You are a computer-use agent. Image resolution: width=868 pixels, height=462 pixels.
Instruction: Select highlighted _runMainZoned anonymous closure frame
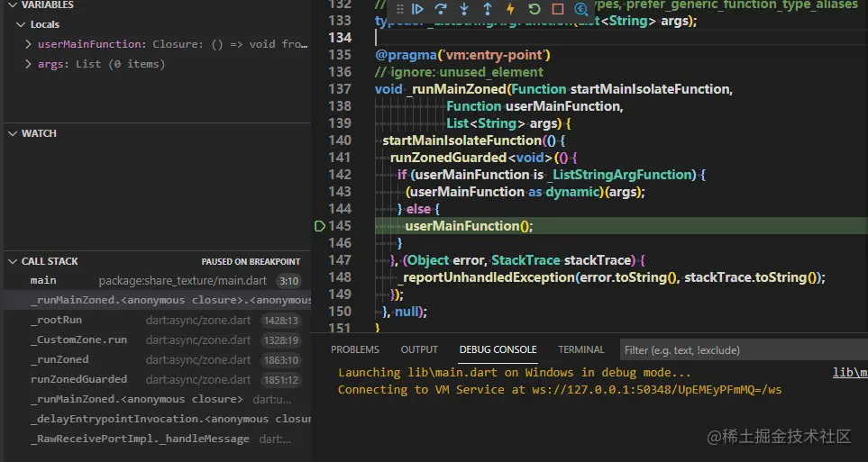tap(157, 301)
